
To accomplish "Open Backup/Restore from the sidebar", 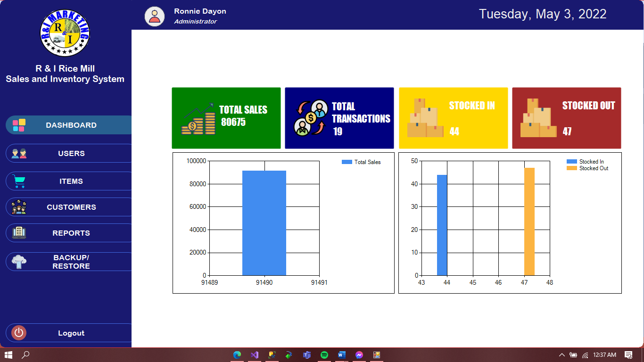I will click(68, 262).
